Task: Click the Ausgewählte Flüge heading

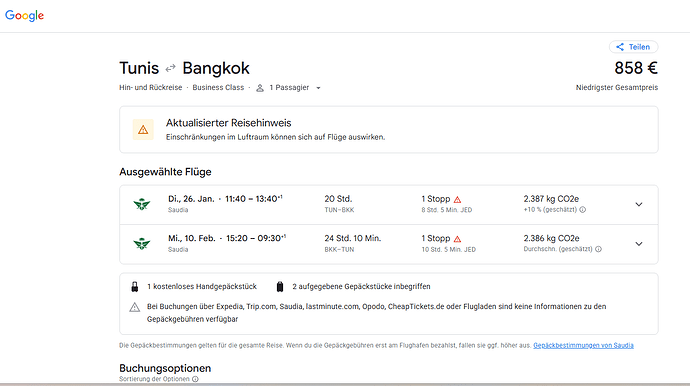Action: pos(165,172)
